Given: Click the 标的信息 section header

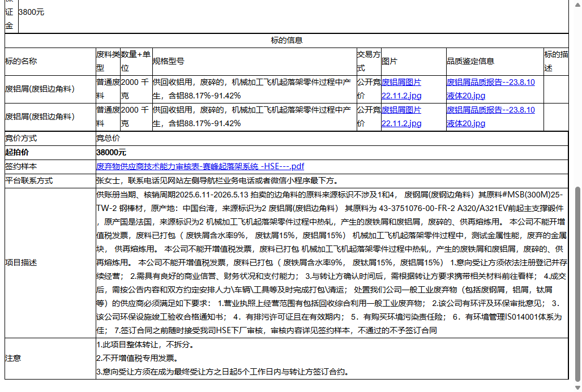Looking at the screenshot, I should click(x=286, y=40).
